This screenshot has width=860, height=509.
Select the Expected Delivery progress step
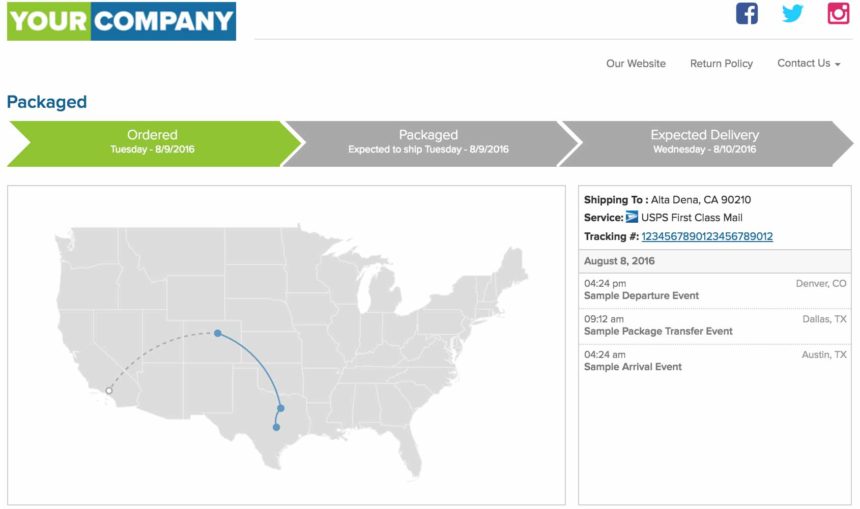click(704, 142)
